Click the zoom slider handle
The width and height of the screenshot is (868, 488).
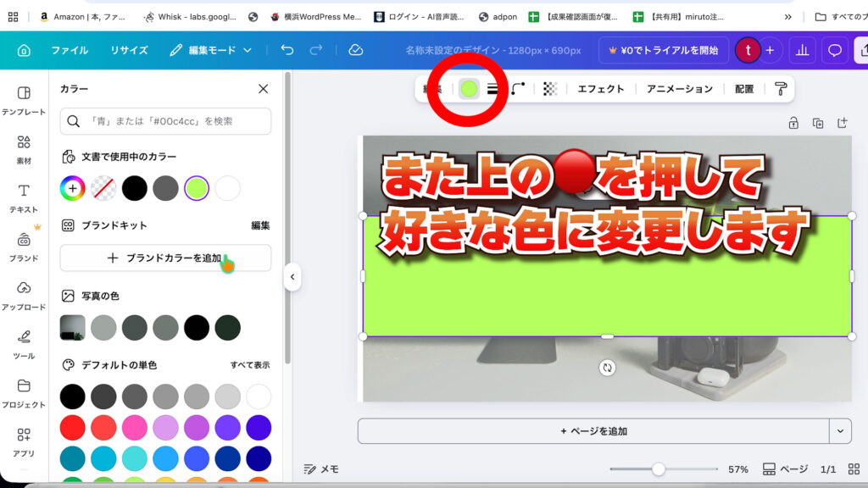[658, 469]
